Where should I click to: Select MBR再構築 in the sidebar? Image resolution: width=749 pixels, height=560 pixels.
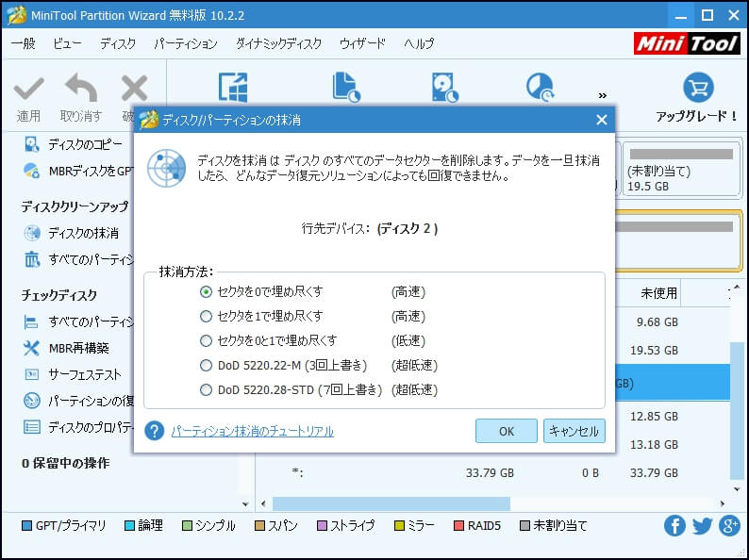pos(79,348)
